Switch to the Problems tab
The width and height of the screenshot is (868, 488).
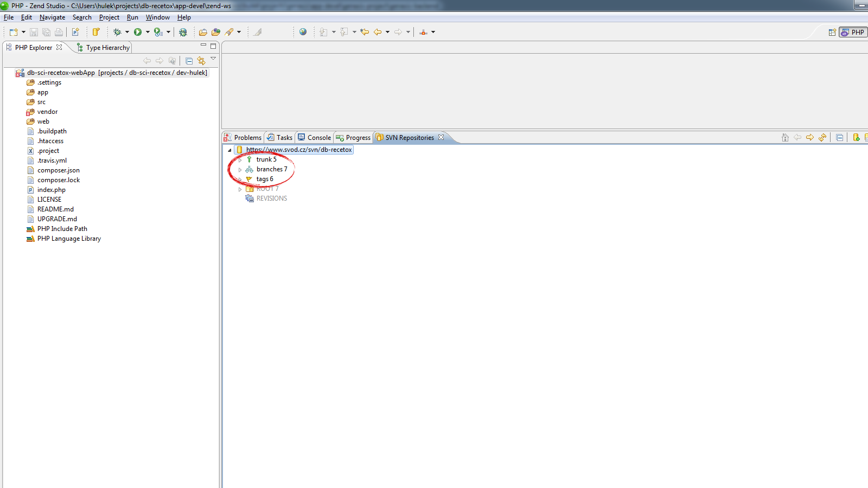click(243, 138)
